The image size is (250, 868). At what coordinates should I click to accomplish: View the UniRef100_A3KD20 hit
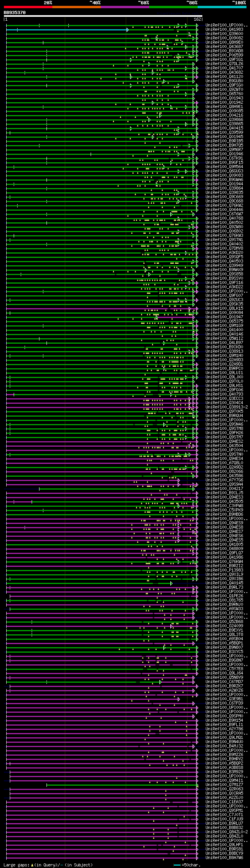point(224,253)
